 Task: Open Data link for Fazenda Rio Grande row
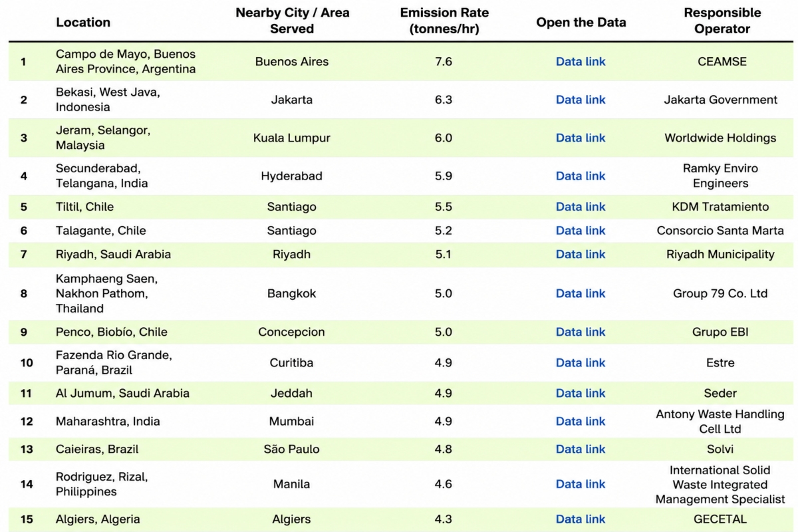click(581, 362)
